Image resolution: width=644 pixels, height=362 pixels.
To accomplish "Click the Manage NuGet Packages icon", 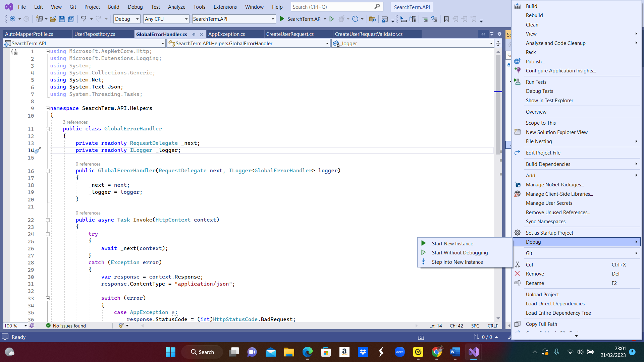I will 518,185.
